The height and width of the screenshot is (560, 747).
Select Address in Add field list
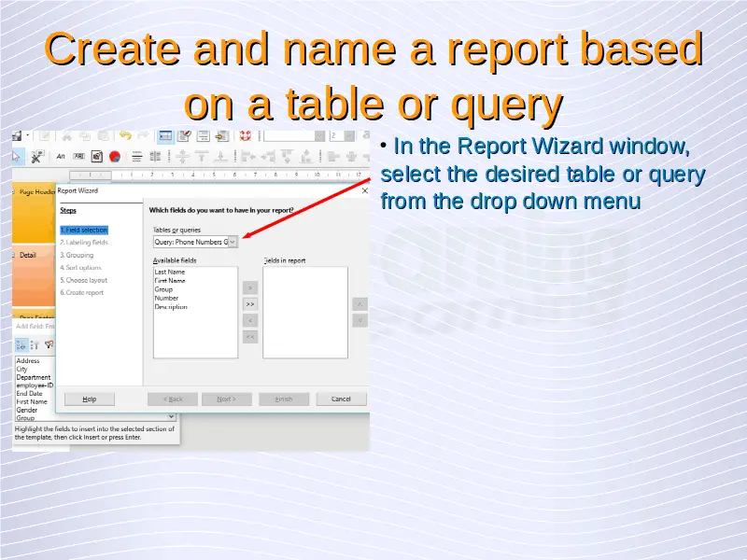(28, 361)
